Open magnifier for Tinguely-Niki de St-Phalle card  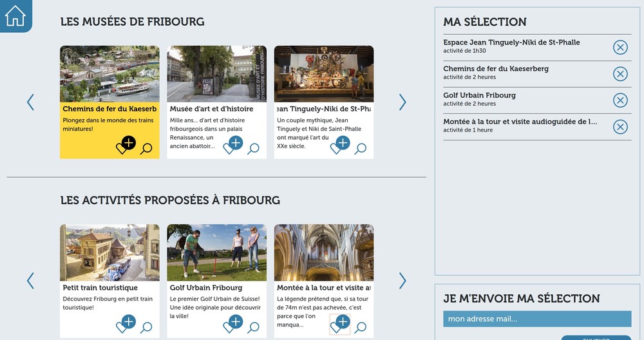[361, 149]
